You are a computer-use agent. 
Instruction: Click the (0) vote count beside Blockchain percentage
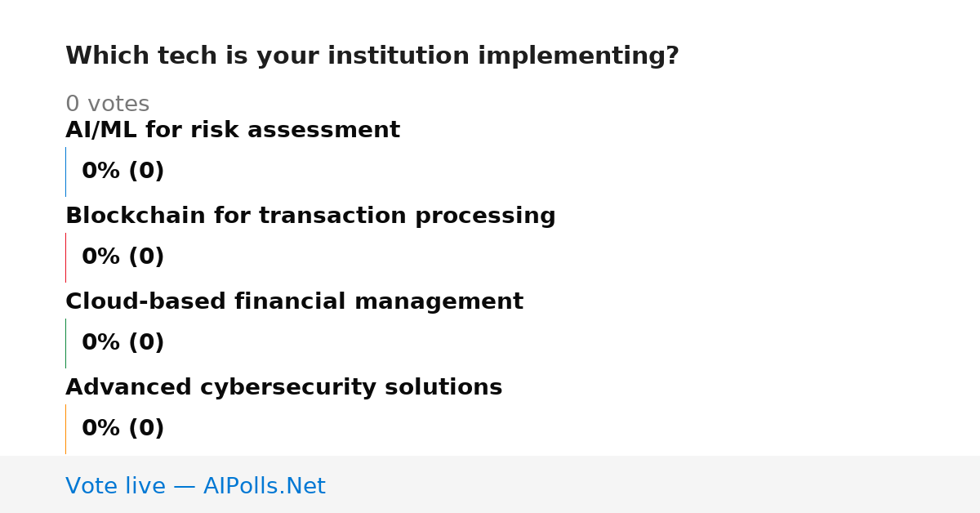(146, 257)
